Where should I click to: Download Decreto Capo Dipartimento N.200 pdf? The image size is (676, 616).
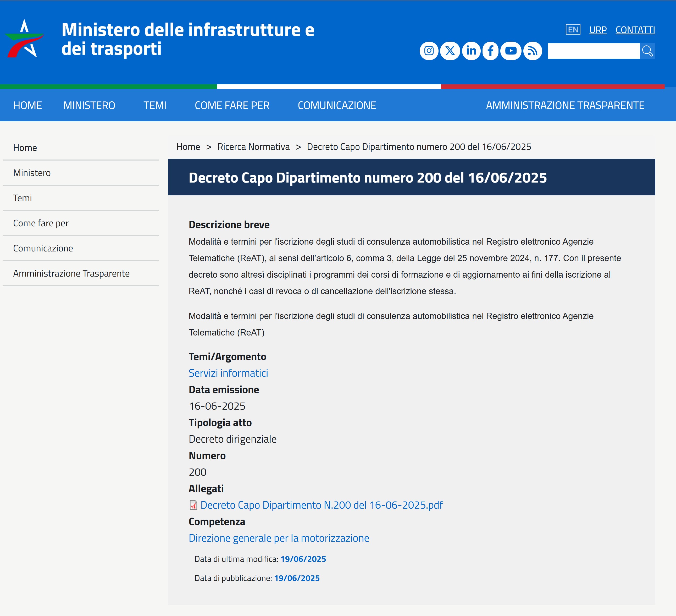pyautogui.click(x=322, y=505)
